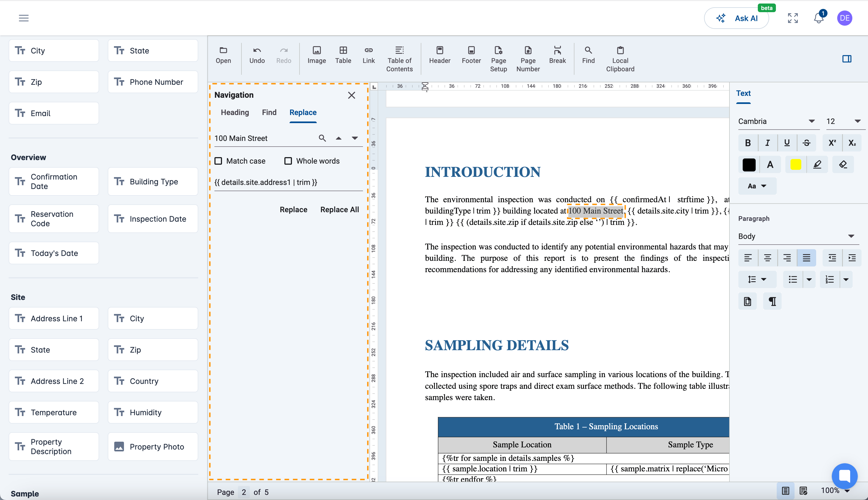
Task: Toggle Subscript formatting
Action: click(852, 143)
